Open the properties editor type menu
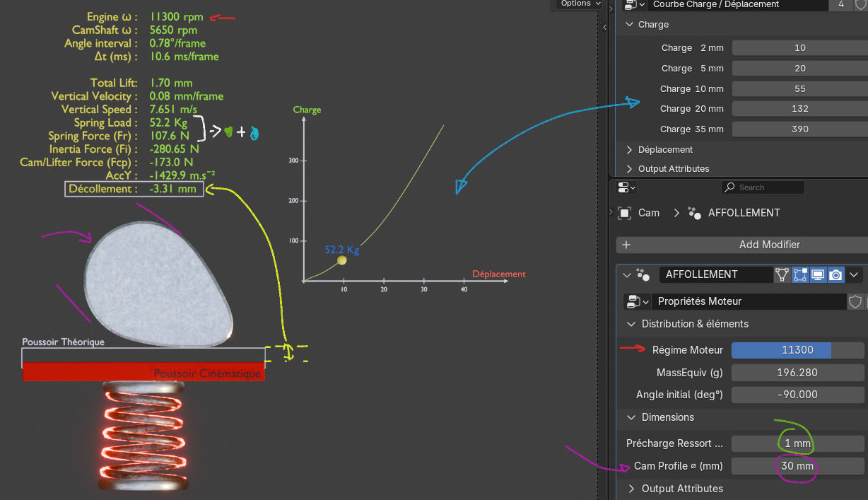This screenshot has height=500, width=868. [626, 187]
